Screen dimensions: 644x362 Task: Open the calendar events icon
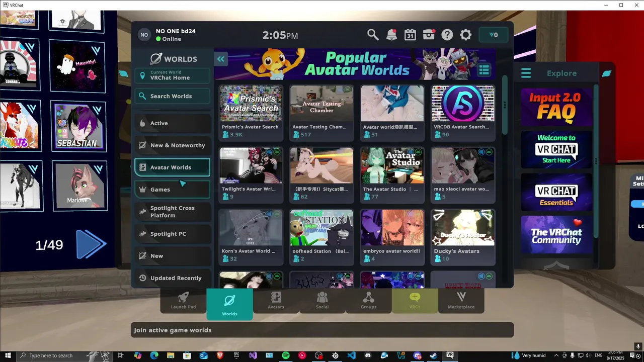point(410,35)
